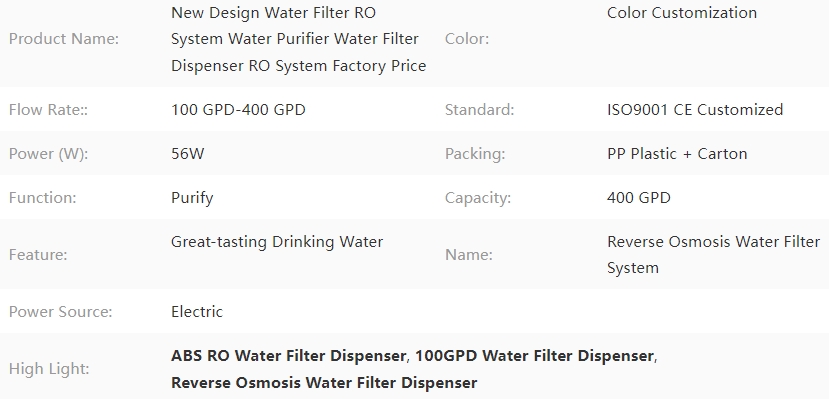Click the Flow Rate label

click(49, 109)
